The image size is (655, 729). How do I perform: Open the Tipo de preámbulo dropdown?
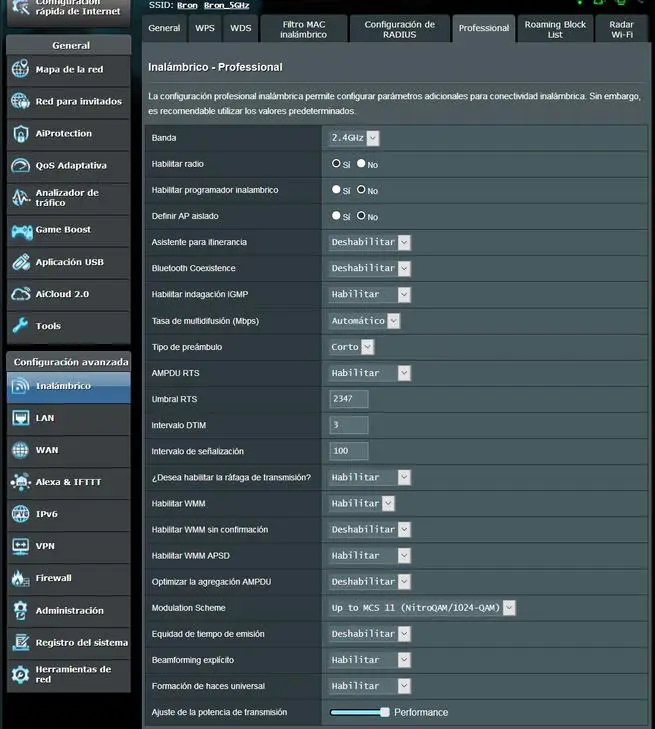pos(351,347)
